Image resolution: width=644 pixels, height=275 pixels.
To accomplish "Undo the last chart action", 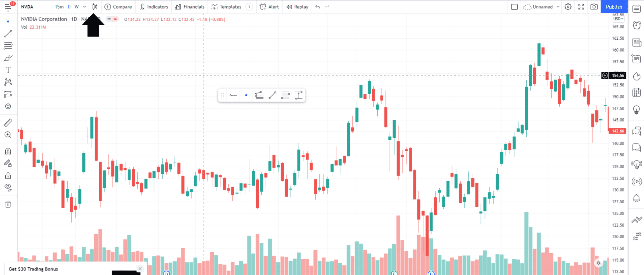I will (x=318, y=7).
